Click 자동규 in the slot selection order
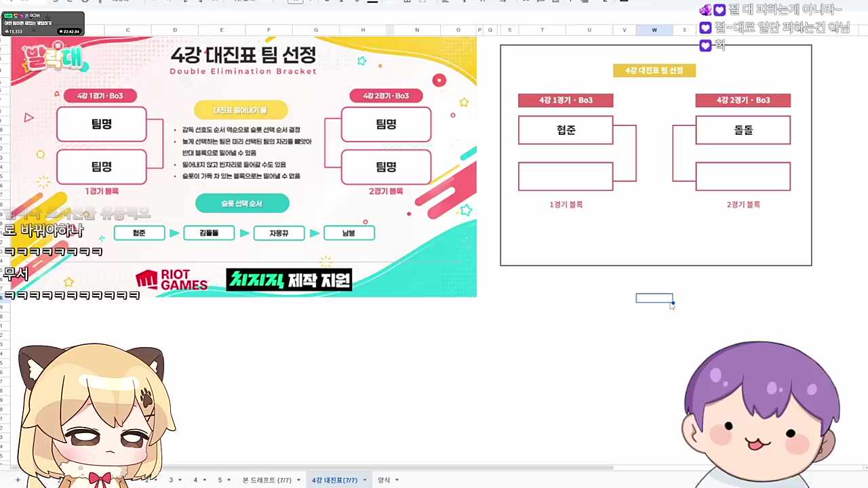The height and width of the screenshot is (488, 868). coord(279,233)
